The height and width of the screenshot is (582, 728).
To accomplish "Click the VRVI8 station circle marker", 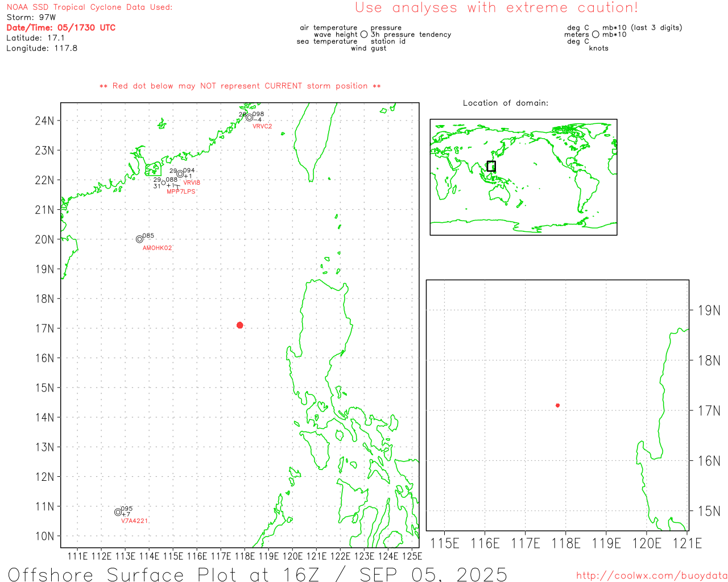I will click(x=180, y=174).
